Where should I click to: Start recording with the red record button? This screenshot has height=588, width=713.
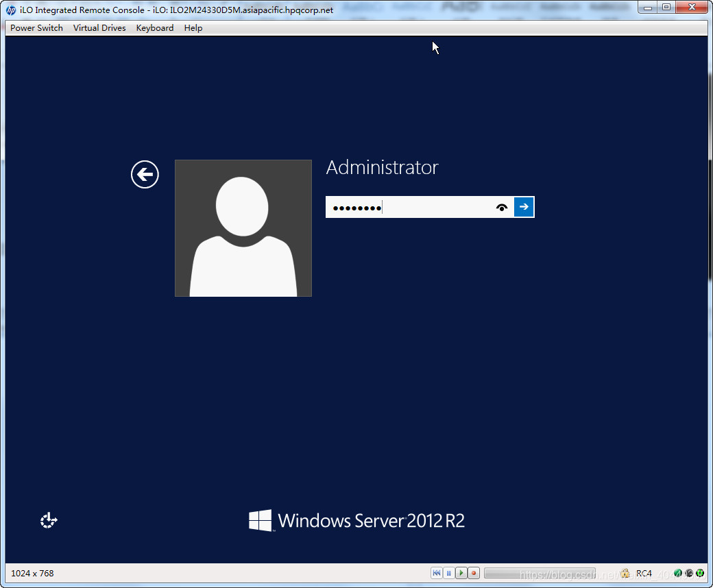coord(473,573)
